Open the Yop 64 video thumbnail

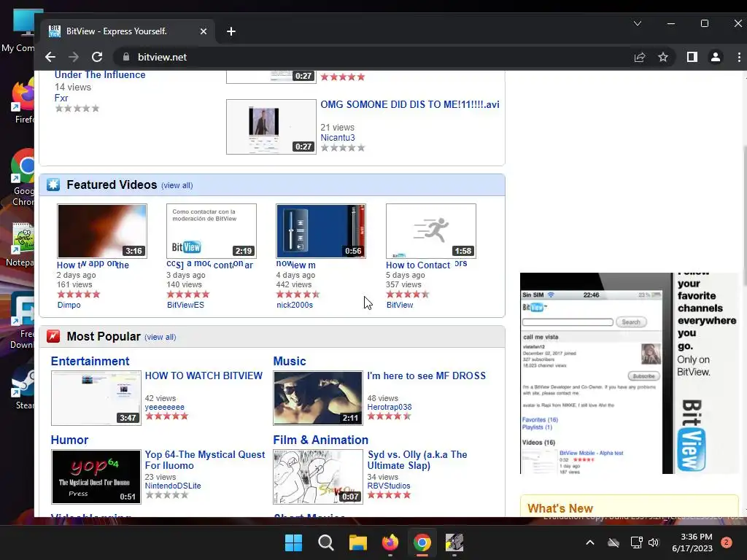(96, 477)
